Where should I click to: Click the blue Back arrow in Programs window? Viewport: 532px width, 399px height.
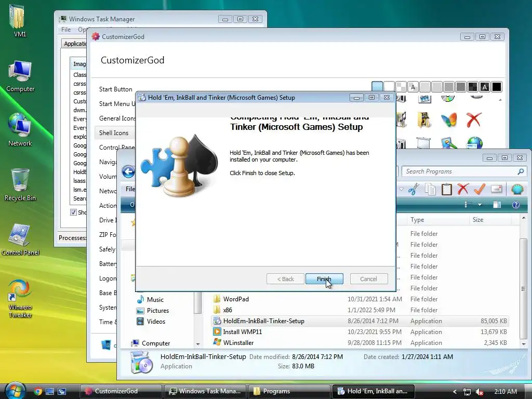pyautogui.click(x=128, y=171)
